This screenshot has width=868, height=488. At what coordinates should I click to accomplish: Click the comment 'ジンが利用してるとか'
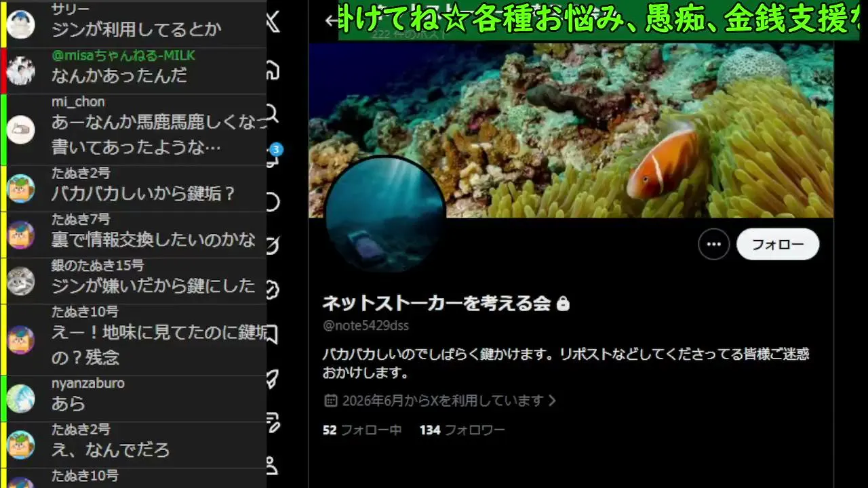(136, 29)
